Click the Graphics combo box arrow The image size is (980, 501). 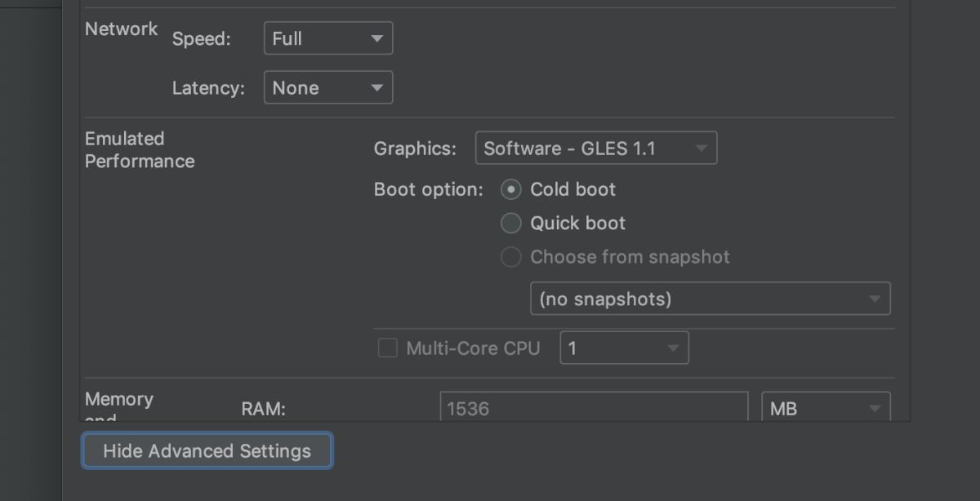tap(701, 149)
